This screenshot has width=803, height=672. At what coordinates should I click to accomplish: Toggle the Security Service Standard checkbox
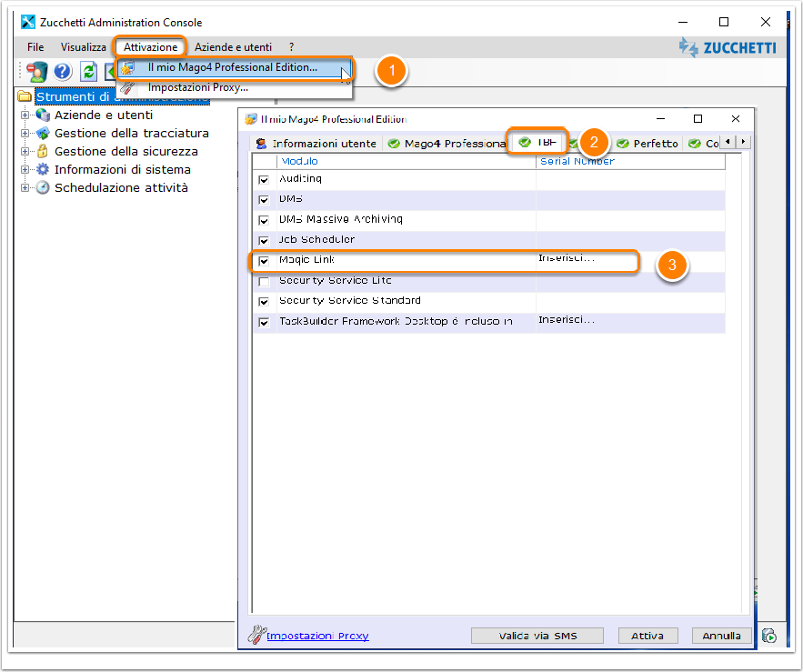tap(264, 301)
